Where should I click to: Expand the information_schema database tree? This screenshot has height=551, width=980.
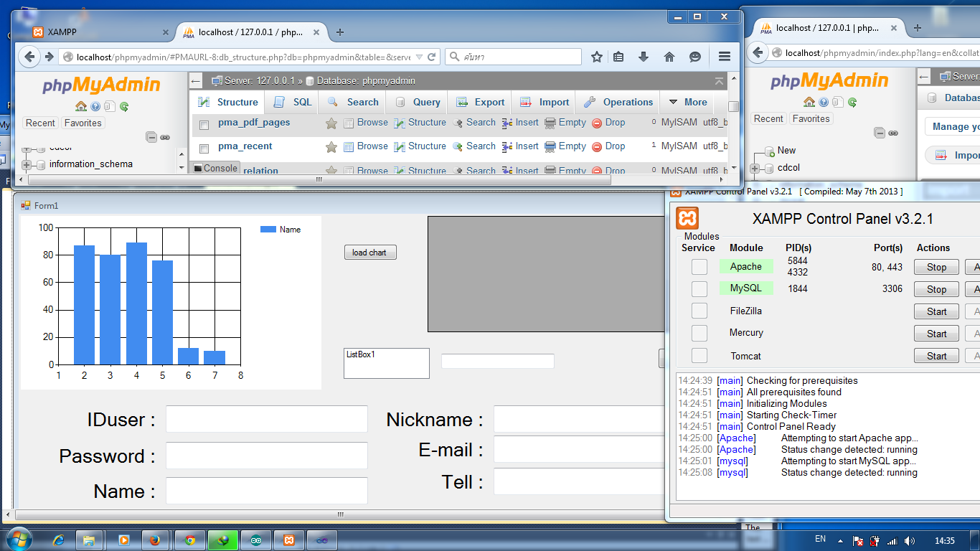pos(25,164)
